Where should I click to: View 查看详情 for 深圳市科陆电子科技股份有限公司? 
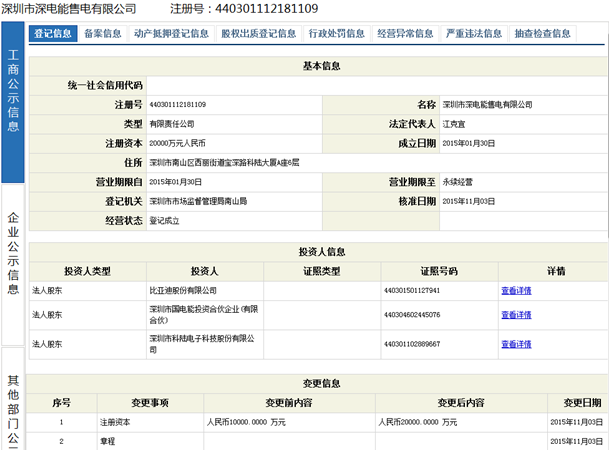(515, 344)
